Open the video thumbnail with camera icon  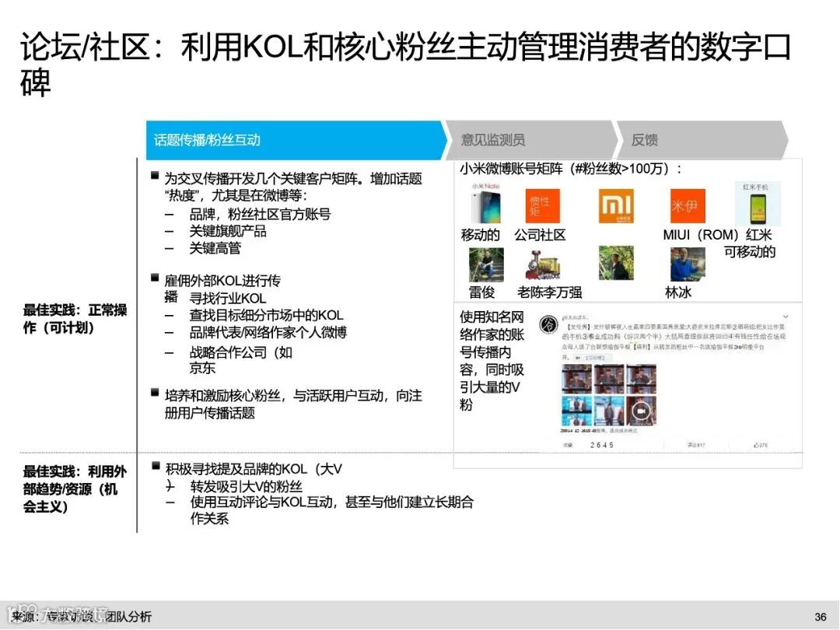click(x=641, y=411)
